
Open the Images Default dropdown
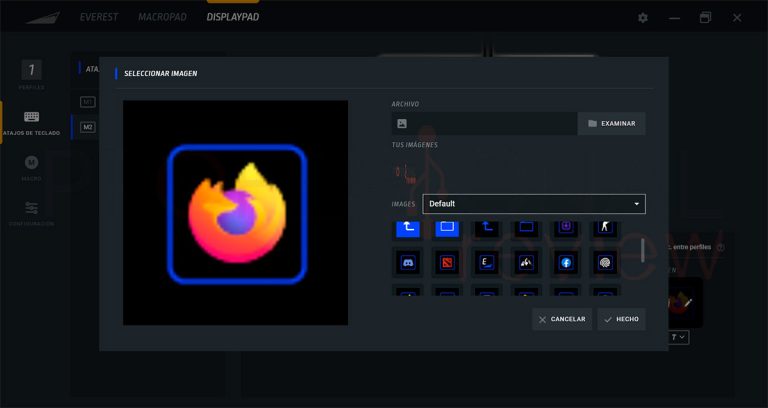(534, 204)
